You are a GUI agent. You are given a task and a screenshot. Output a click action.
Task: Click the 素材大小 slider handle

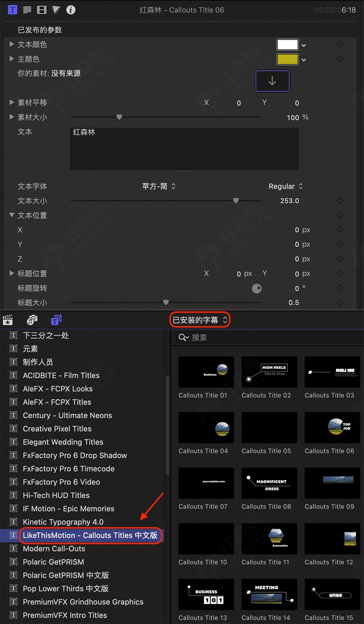click(119, 117)
